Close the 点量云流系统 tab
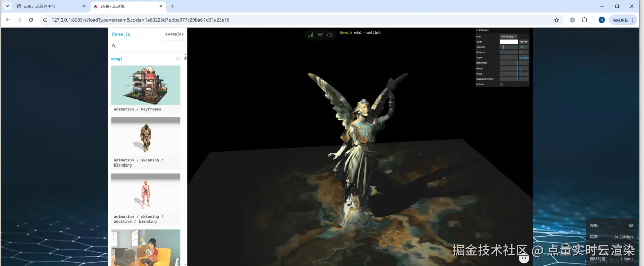Screen dimensions: 644x266 161,6
